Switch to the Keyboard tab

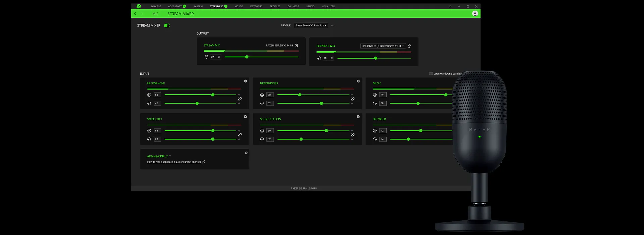coord(256,6)
